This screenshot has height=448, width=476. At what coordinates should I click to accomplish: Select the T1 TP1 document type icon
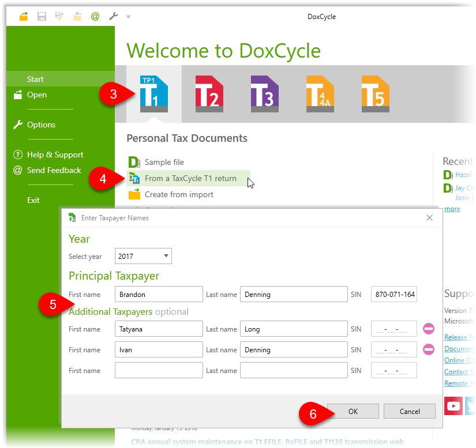(x=154, y=94)
